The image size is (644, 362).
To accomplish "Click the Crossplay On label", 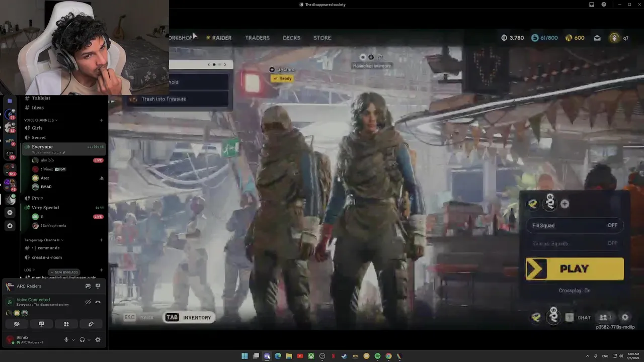I will 575,291.
